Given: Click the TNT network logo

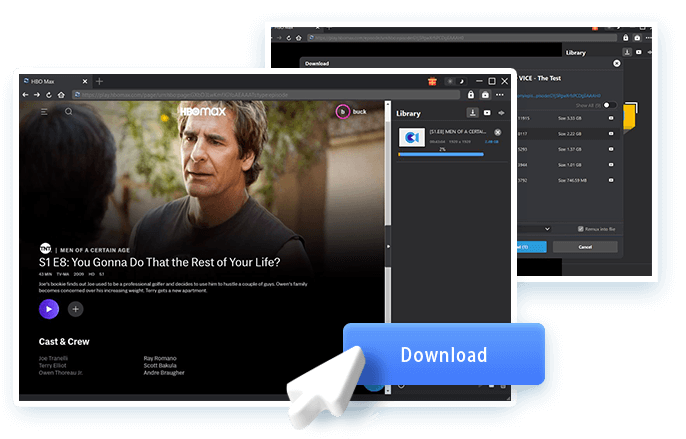Looking at the screenshot, I should 46,248.
